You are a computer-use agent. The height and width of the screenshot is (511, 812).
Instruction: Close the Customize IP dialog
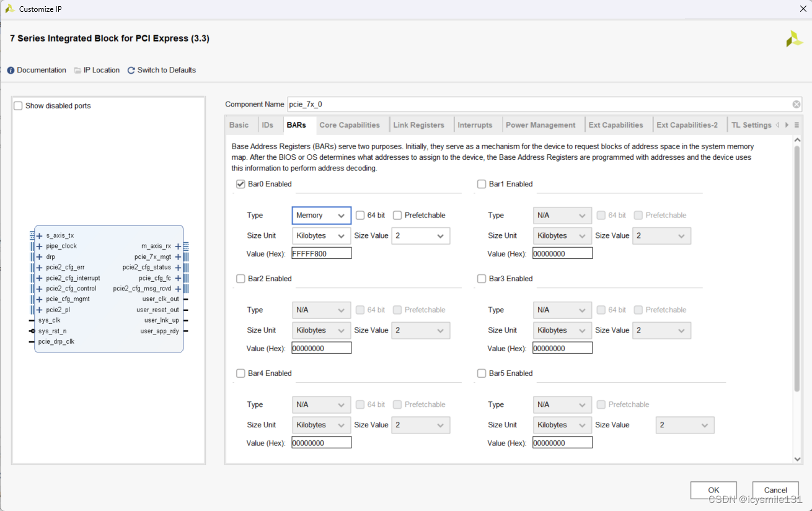pos(803,9)
